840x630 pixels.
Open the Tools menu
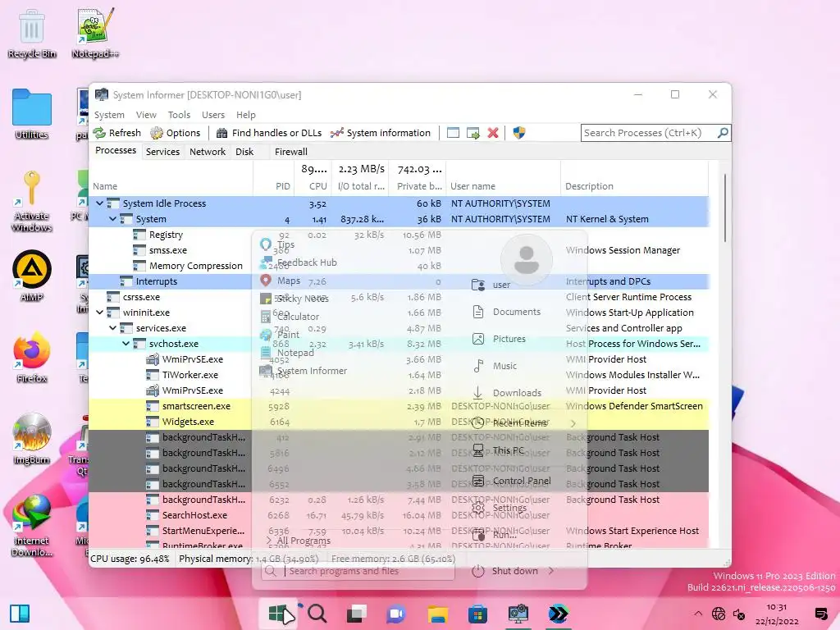click(179, 115)
